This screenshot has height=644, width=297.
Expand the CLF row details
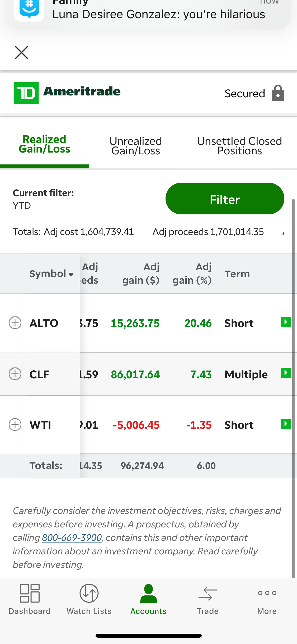pyautogui.click(x=15, y=374)
